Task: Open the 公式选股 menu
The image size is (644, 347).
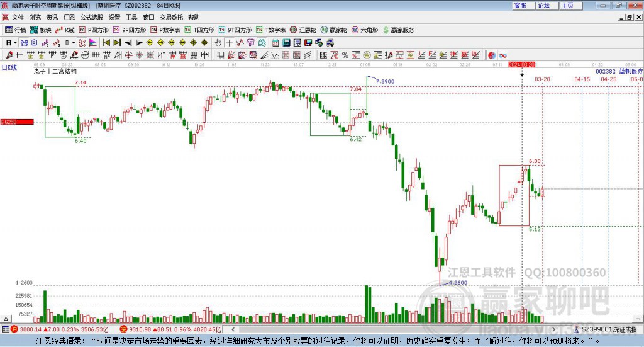Action: pyautogui.click(x=92, y=17)
